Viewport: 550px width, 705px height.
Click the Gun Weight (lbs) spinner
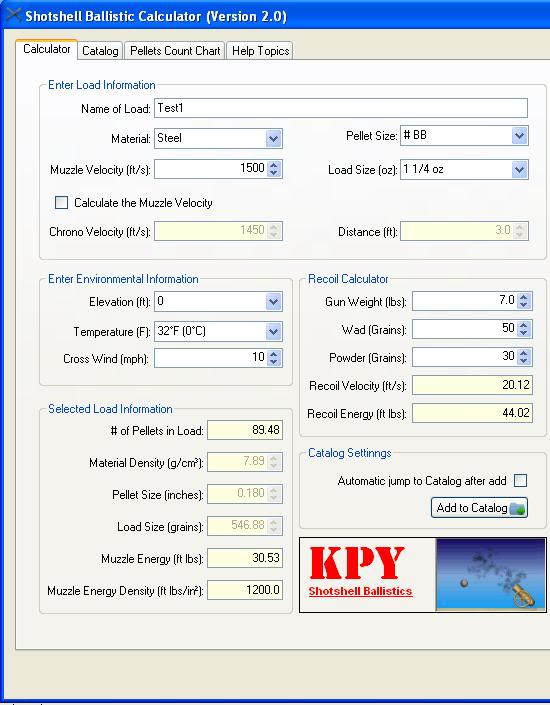(x=523, y=301)
